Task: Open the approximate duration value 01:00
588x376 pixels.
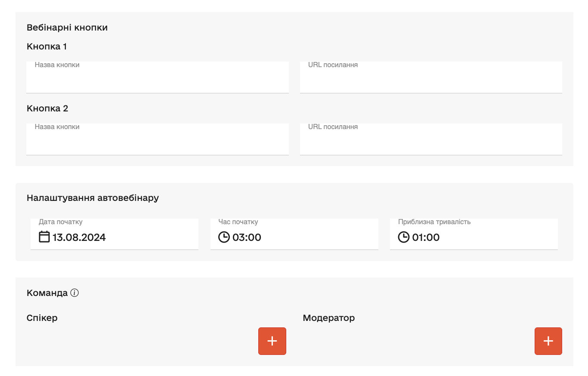Action: point(426,237)
